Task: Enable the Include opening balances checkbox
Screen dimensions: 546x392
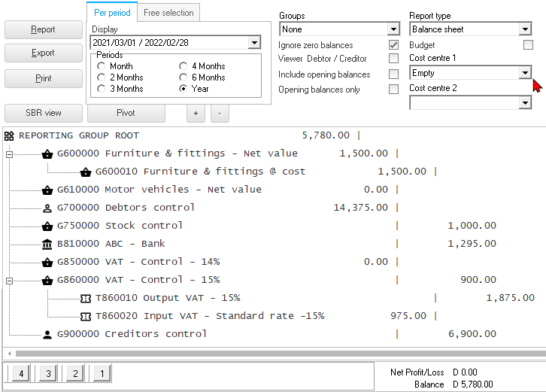Action: coord(393,74)
